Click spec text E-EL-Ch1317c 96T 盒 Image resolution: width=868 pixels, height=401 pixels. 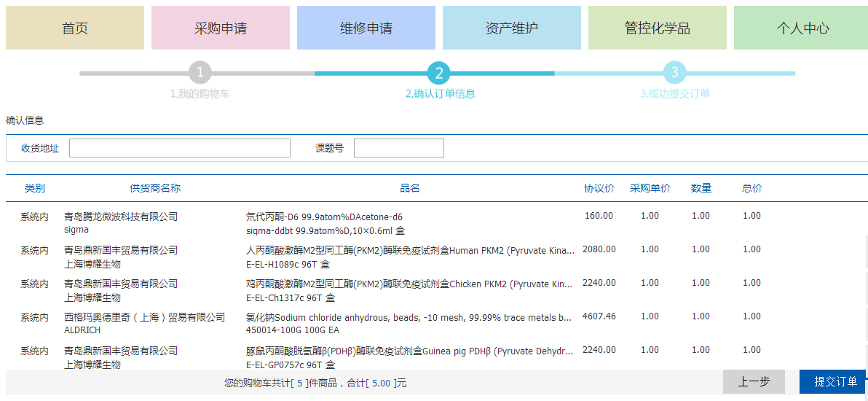pos(291,298)
